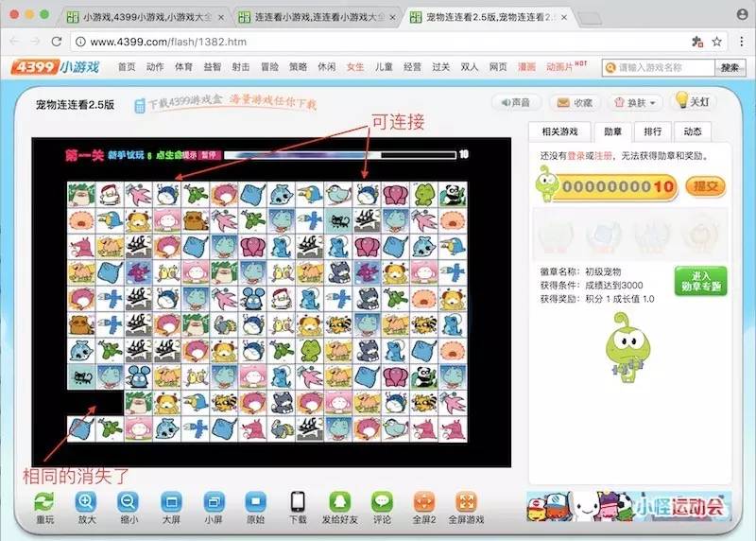Click the 下载 phone download icon
This screenshot has width=756, height=541.
(x=298, y=502)
